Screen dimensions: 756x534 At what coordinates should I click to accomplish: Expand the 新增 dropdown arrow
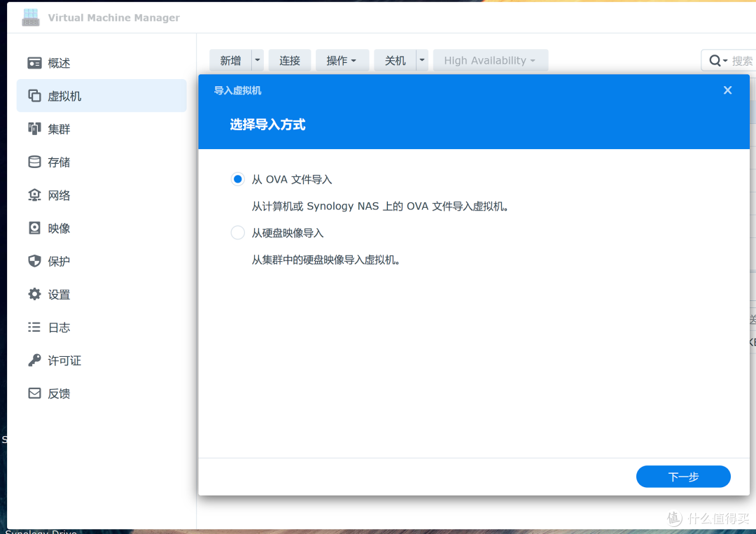(258, 60)
